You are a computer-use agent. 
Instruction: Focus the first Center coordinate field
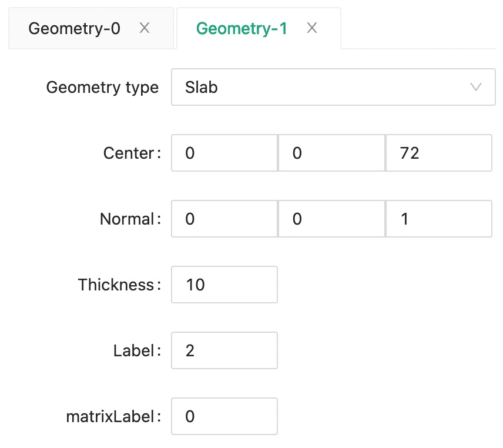coord(224,153)
